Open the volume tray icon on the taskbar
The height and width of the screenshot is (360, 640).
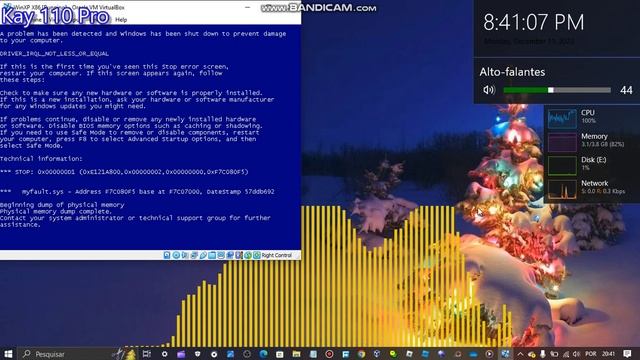[576, 354]
